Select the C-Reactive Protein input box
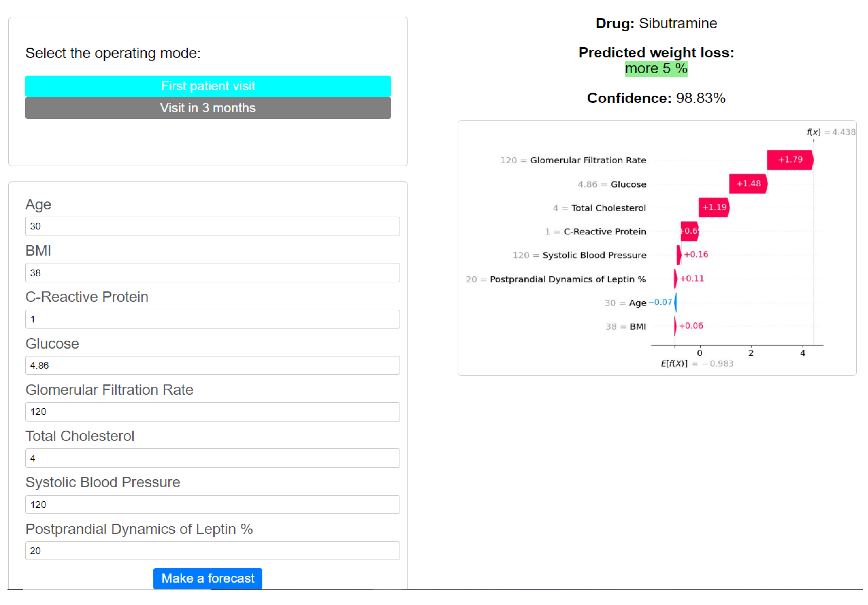The width and height of the screenshot is (868, 605). (x=212, y=319)
